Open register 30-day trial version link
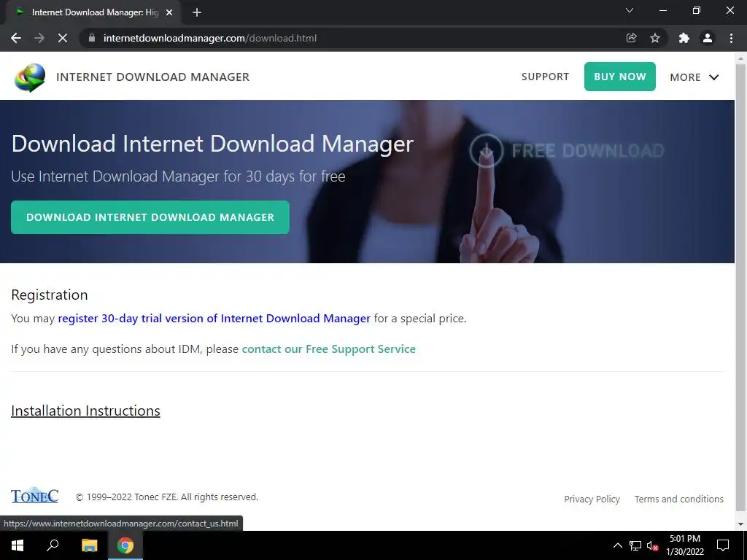Image resolution: width=747 pixels, height=560 pixels. coord(214,318)
